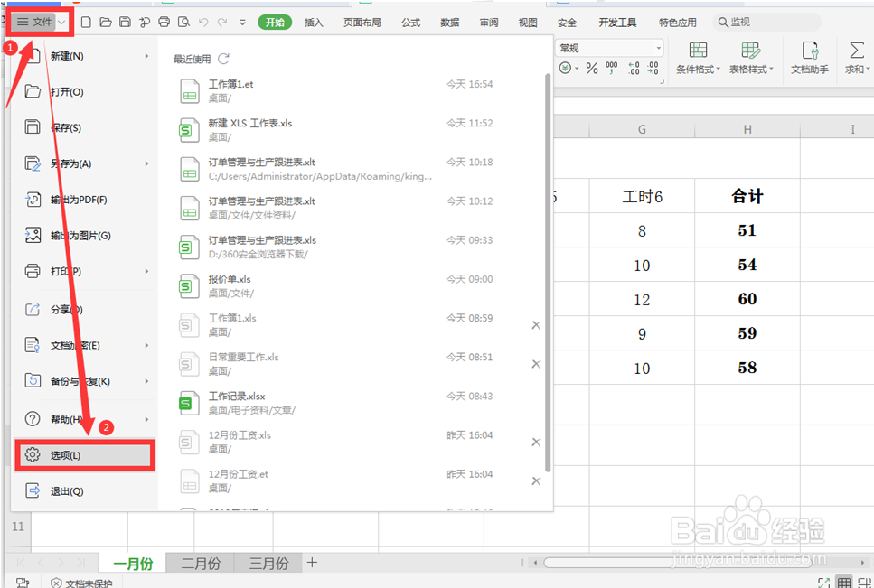Click the 监视 search input box

click(x=767, y=23)
